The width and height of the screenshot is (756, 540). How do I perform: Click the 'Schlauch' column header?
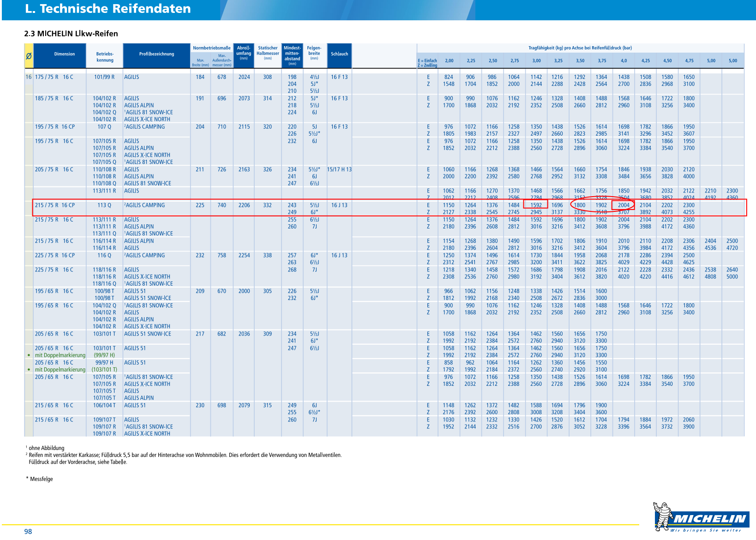click(339, 54)
